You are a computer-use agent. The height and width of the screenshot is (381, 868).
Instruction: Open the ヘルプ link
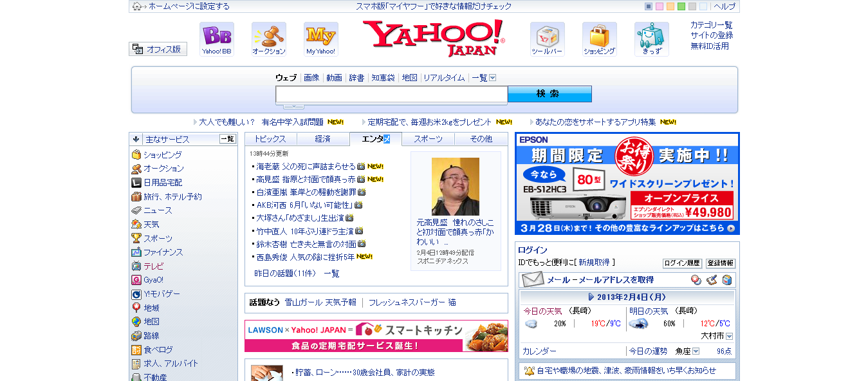click(725, 6)
